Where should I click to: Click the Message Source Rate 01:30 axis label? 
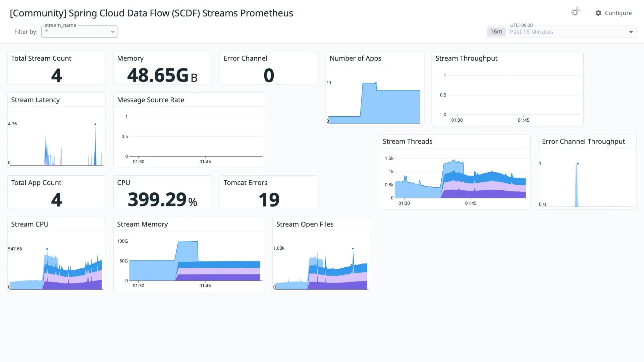139,162
